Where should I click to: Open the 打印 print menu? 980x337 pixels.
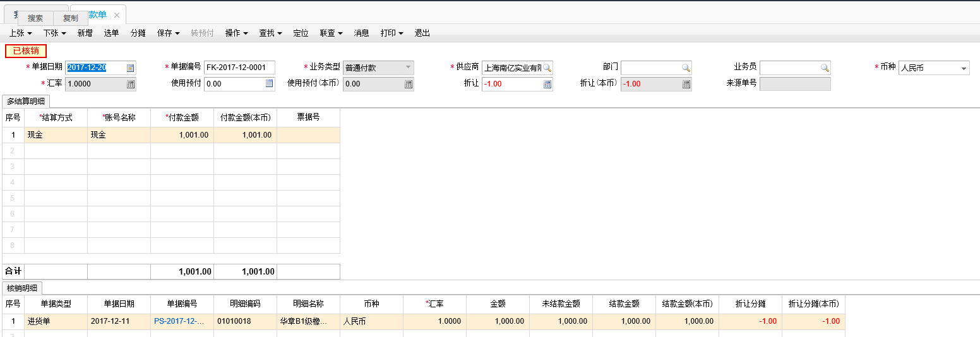[x=391, y=33]
